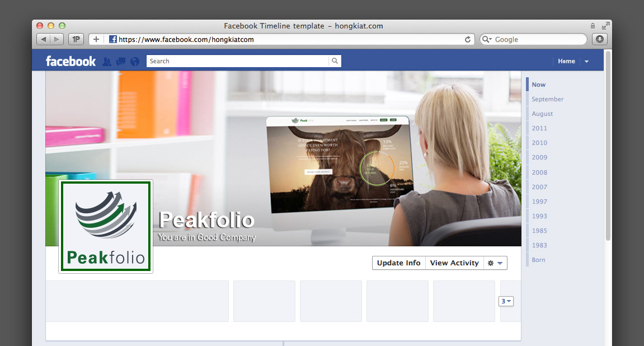Reload the page with refresh icon
This screenshot has width=644, height=346.
point(467,39)
